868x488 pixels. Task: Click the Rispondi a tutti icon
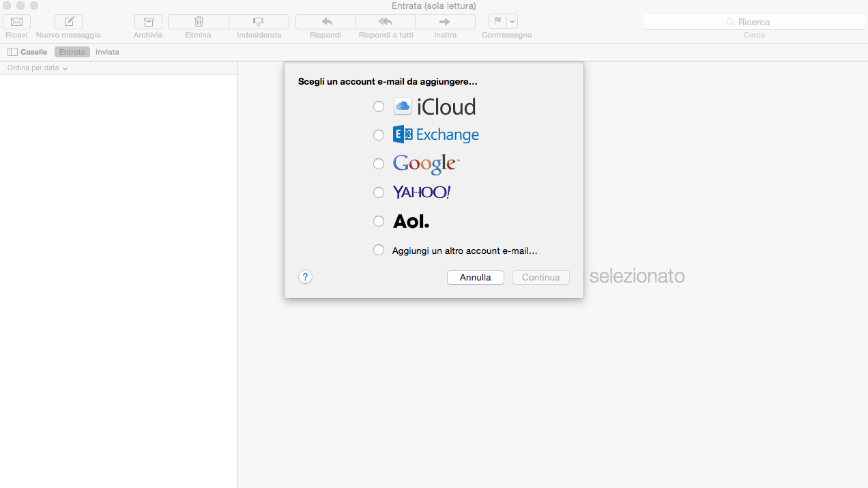point(386,22)
